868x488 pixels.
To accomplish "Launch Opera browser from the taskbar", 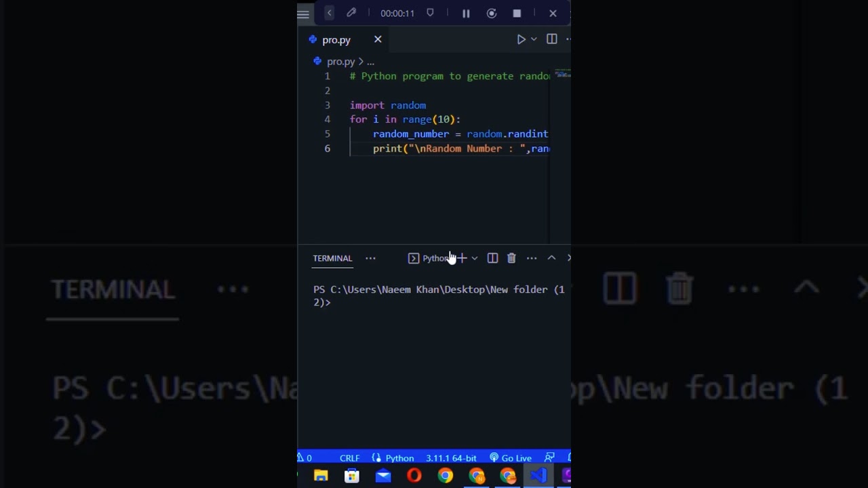I will point(414,476).
